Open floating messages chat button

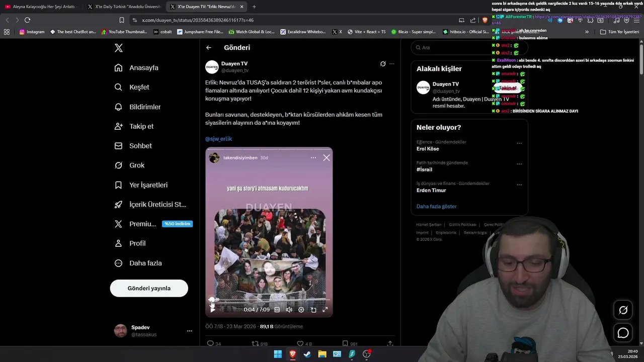623,333
